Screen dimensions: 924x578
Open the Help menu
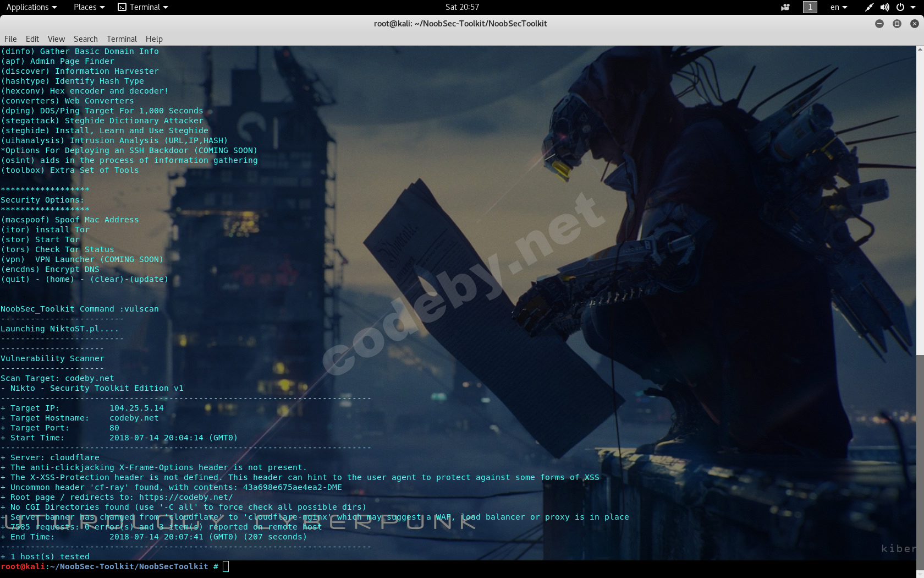(x=154, y=39)
